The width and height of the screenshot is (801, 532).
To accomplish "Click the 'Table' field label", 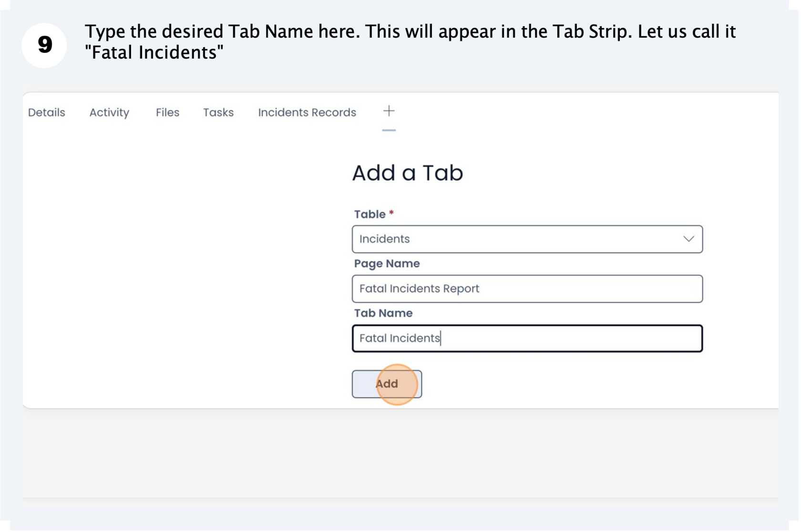I will coord(370,215).
